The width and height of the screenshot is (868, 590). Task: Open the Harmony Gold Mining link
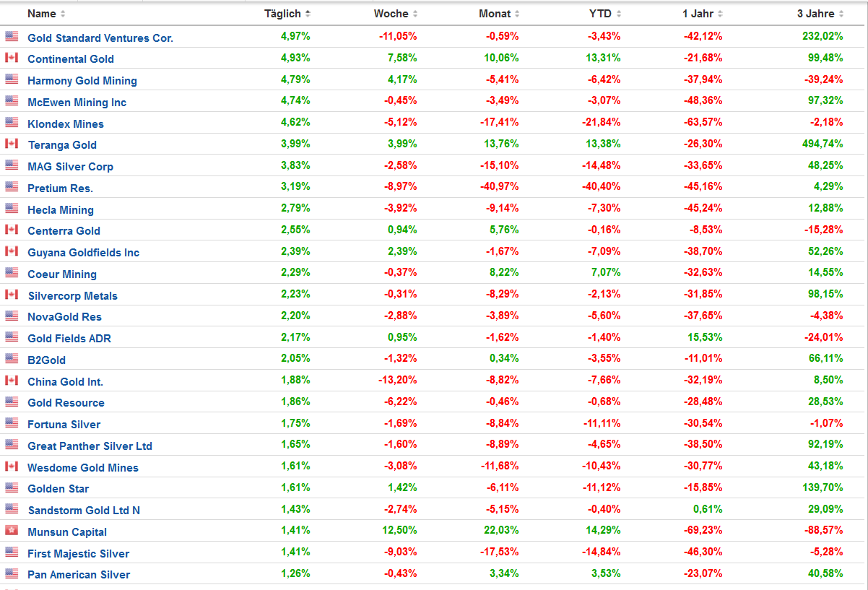(82, 80)
